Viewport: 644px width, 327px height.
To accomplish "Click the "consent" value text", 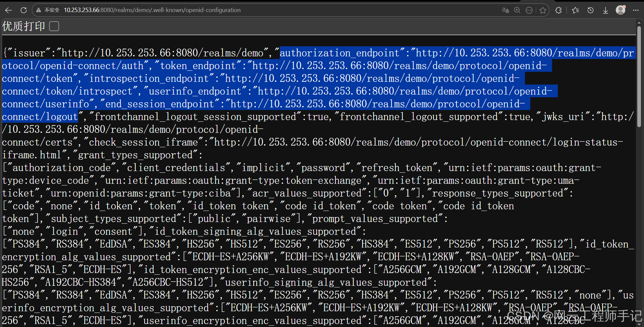I will click(x=113, y=231).
